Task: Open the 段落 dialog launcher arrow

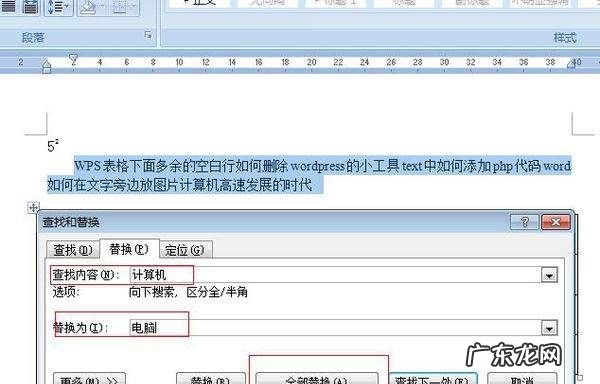Action: 148,35
